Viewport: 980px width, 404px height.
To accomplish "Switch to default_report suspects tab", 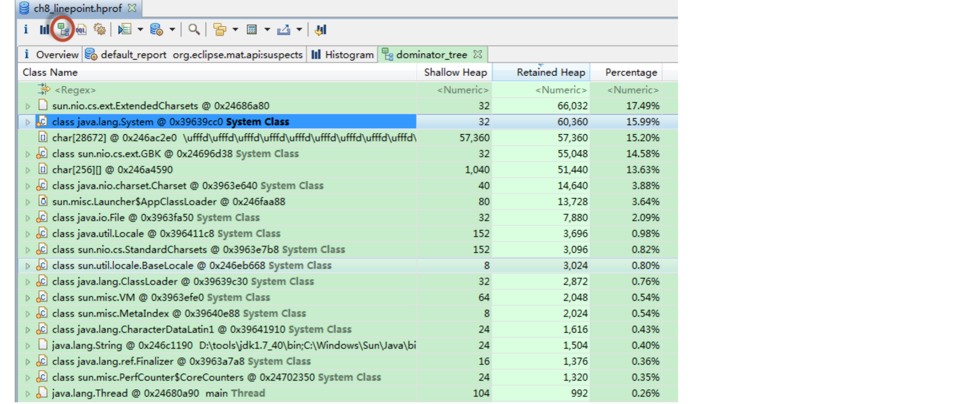I will click(x=194, y=55).
